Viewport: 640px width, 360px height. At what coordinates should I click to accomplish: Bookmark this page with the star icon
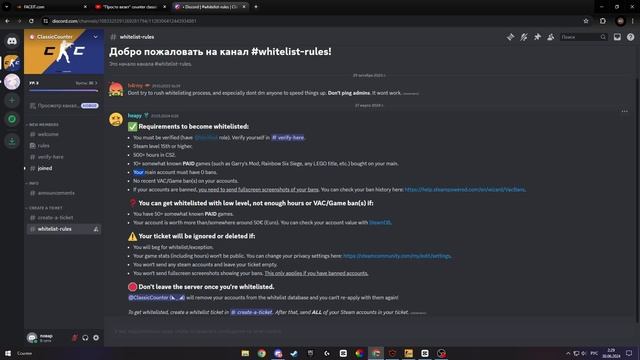(586, 21)
